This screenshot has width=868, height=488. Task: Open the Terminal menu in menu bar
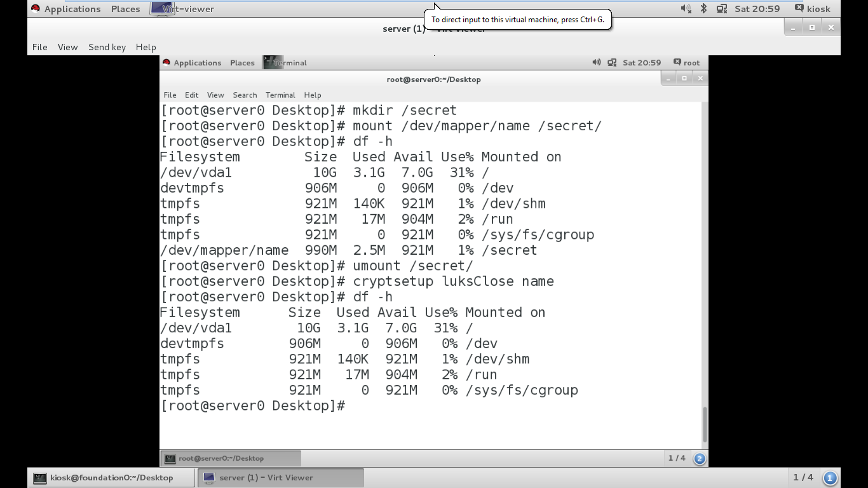click(x=280, y=95)
